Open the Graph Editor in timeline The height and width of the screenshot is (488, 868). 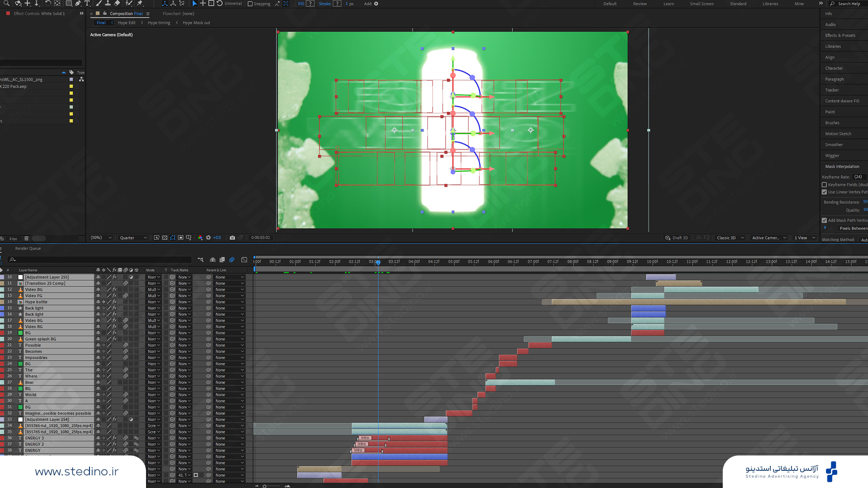[244, 260]
